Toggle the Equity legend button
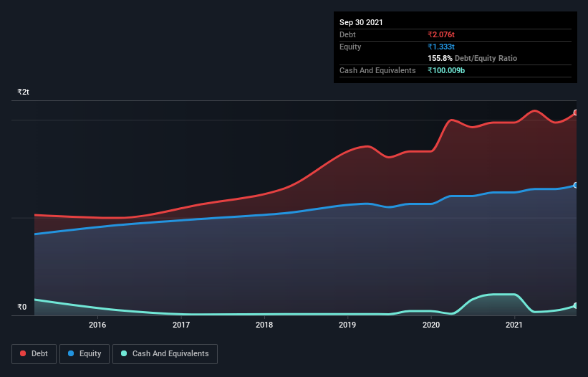The image size is (588, 377). click(x=85, y=354)
